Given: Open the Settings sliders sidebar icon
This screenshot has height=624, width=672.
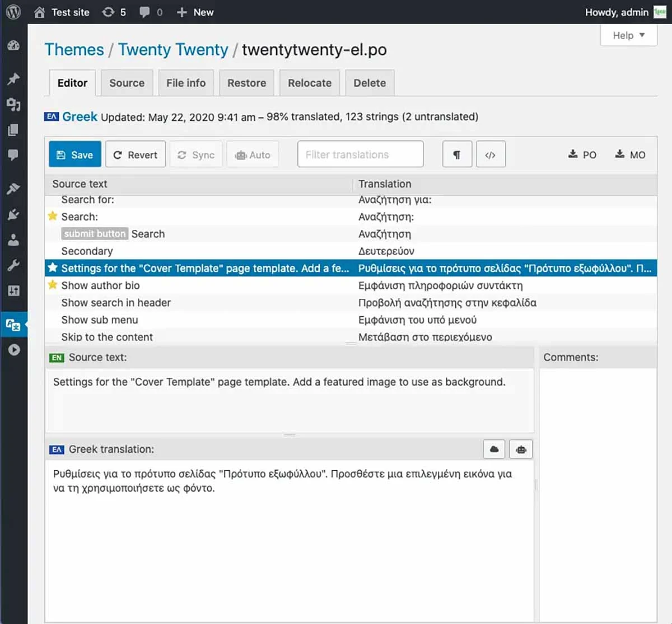Looking at the screenshot, I should point(13,290).
